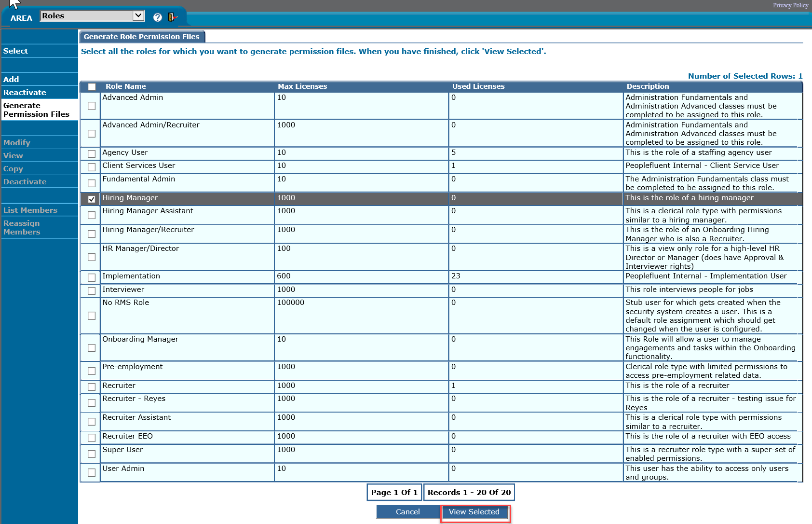The width and height of the screenshot is (812, 524).
Task: Check the No RMS Role checkbox
Action: tap(92, 316)
